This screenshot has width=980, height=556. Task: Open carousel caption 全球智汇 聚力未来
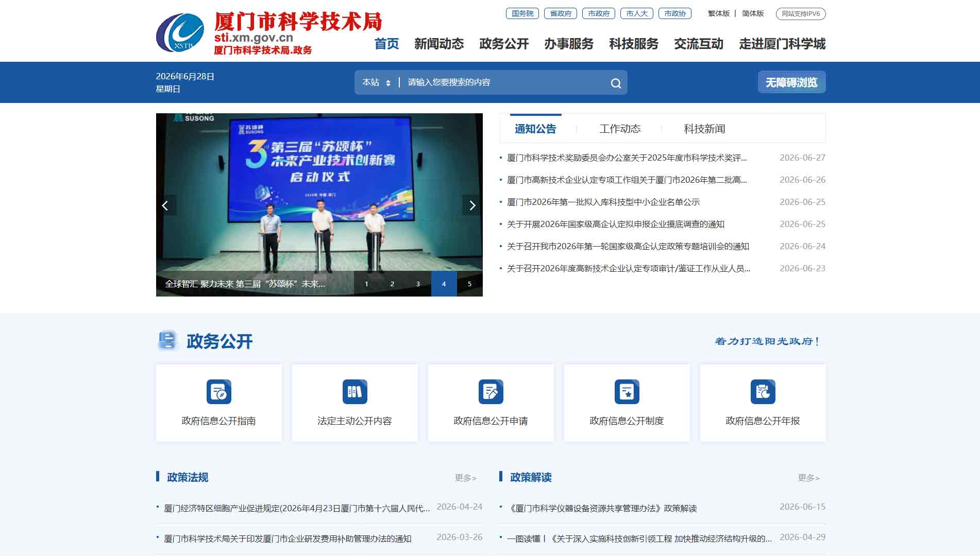245,284
